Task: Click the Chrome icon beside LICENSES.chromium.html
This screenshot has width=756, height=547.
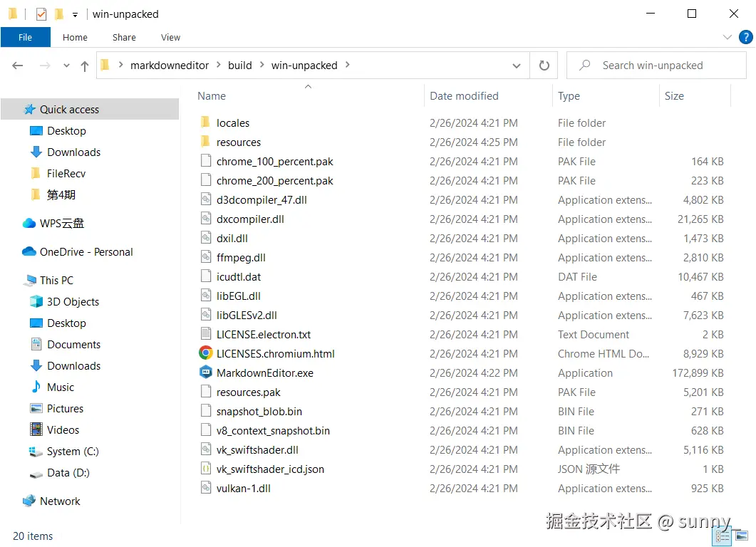Action: (x=206, y=353)
